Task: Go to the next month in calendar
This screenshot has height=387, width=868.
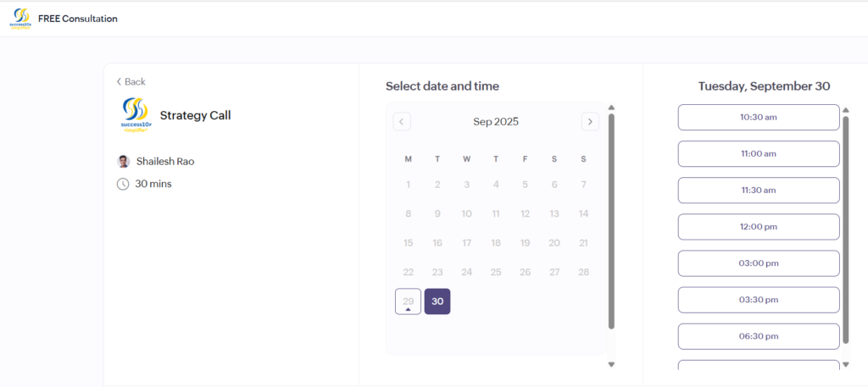Action: click(x=590, y=122)
